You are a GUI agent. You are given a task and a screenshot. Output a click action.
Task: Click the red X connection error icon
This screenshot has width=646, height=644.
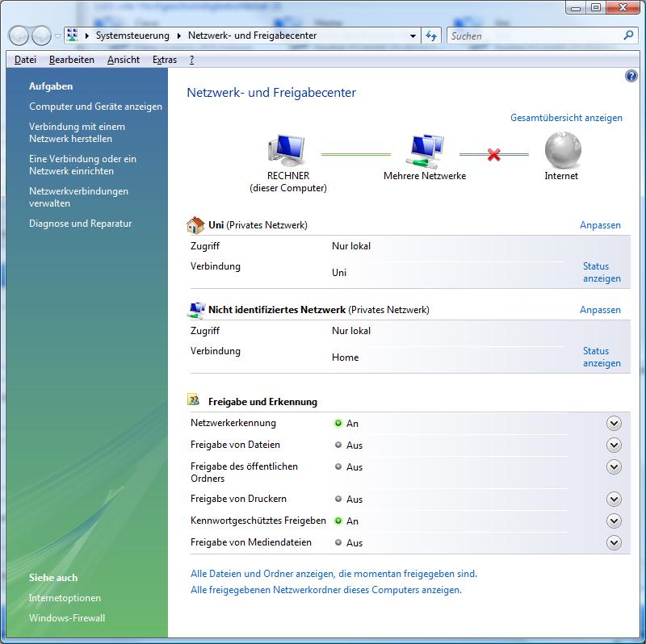pyautogui.click(x=493, y=155)
